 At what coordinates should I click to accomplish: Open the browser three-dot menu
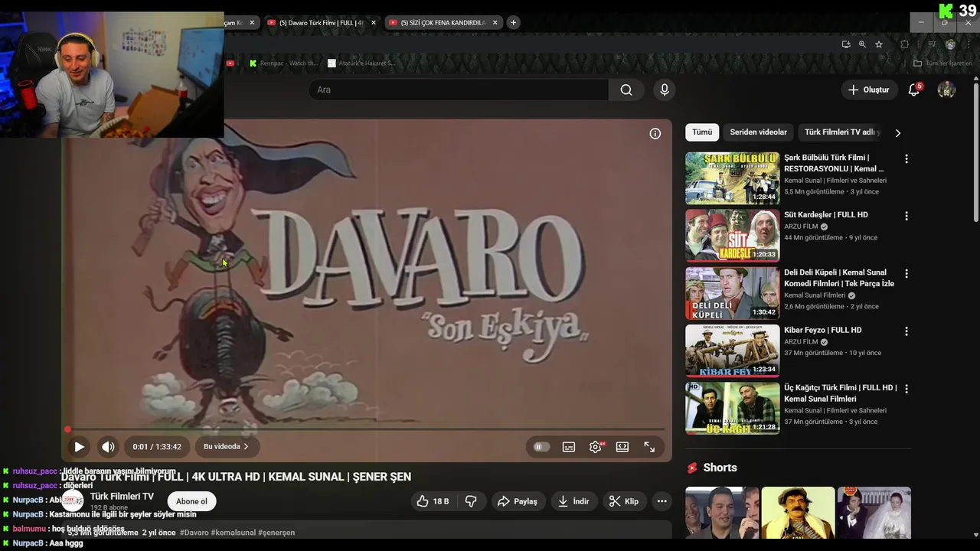tap(969, 44)
